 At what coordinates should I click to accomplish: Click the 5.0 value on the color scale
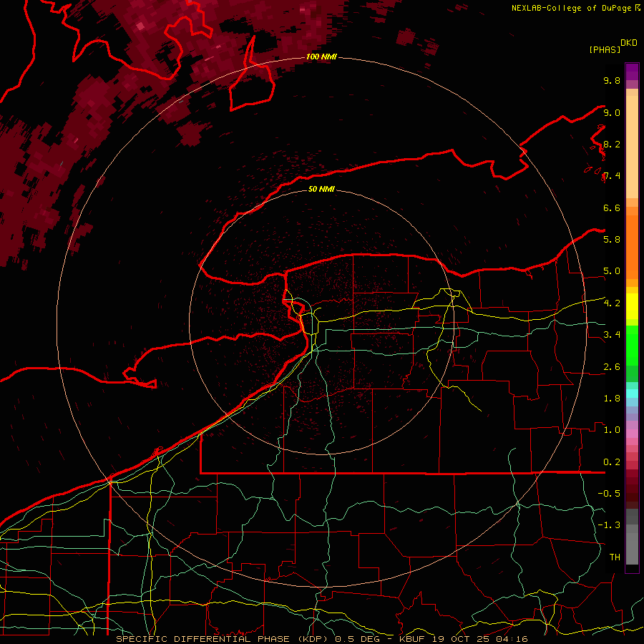coord(612,271)
